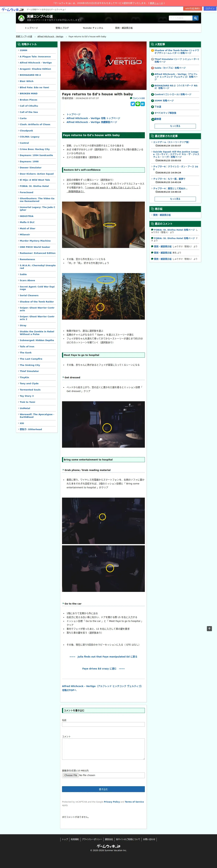Open ranked Shadow of the Tomb Raider article

pyautogui.click(x=176, y=52)
